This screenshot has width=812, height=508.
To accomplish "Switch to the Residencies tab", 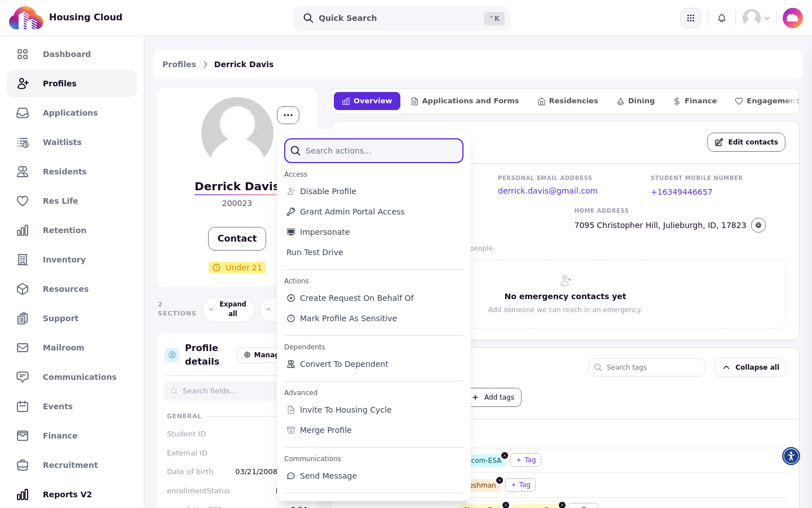I will 568,101.
